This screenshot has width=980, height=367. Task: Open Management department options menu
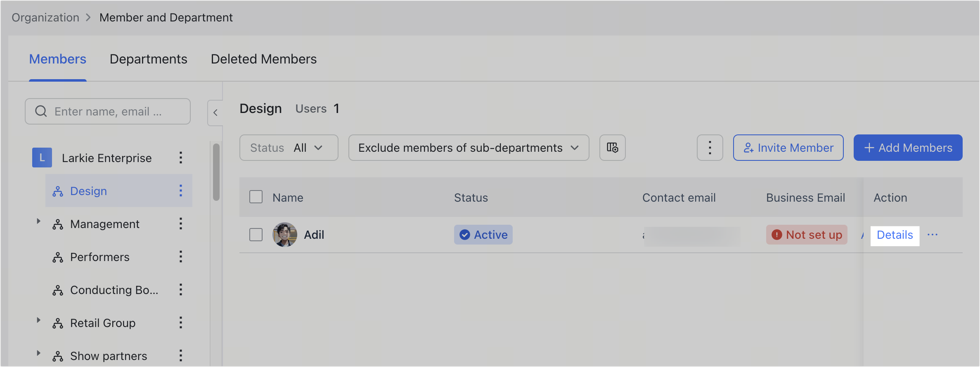pyautogui.click(x=181, y=223)
